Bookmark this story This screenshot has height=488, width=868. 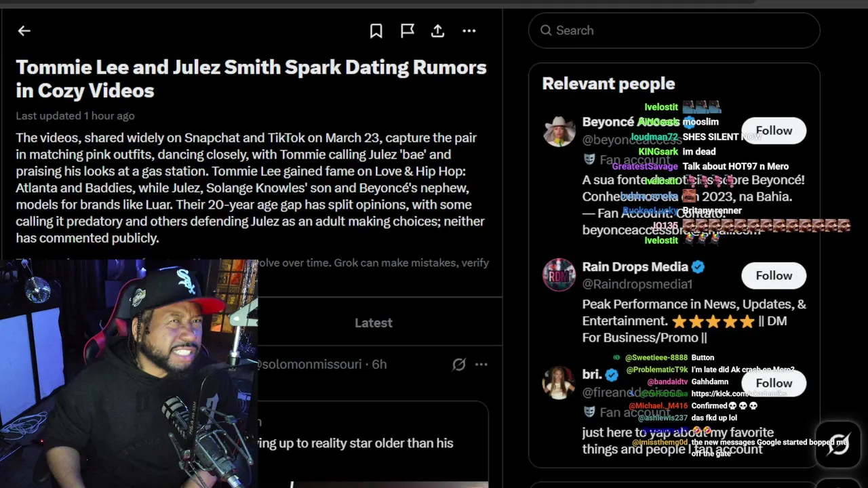[x=376, y=30]
